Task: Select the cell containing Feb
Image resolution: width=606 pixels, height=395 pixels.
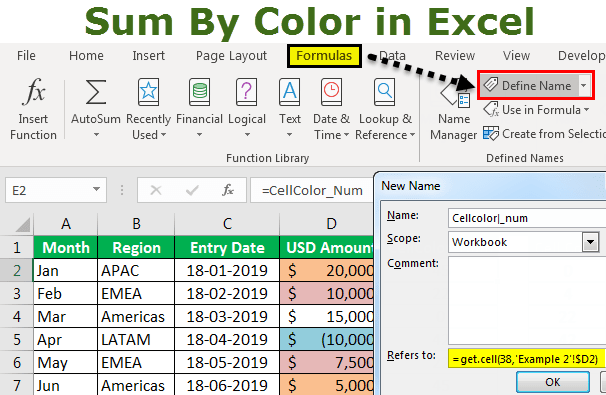Action: (66, 293)
